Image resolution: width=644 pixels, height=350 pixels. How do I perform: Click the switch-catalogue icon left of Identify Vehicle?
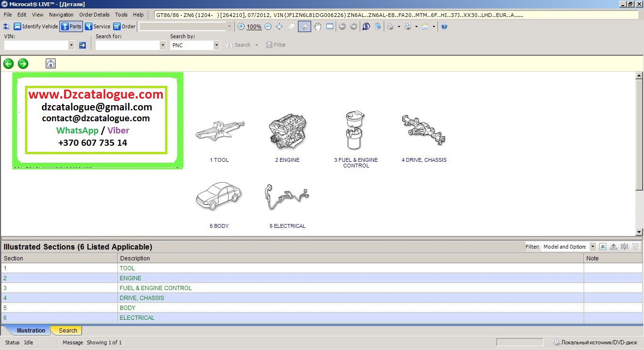coord(7,26)
